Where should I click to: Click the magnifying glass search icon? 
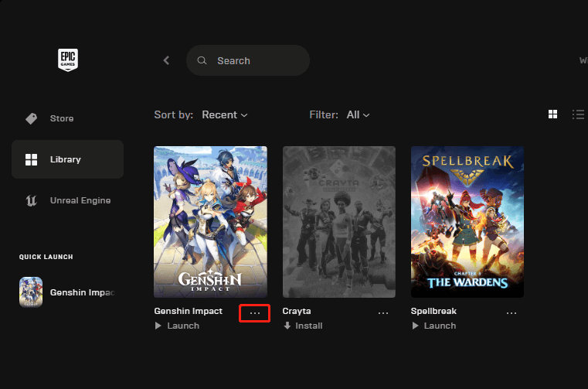tap(202, 60)
